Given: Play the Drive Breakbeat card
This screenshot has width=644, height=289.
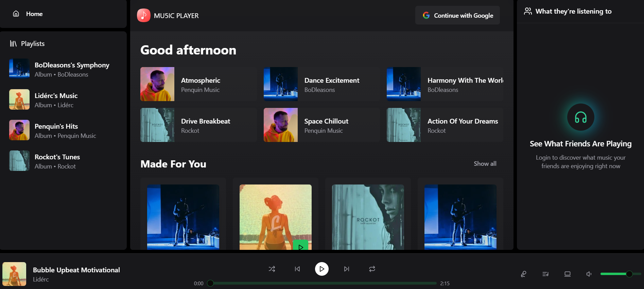Looking at the screenshot, I should point(198,125).
